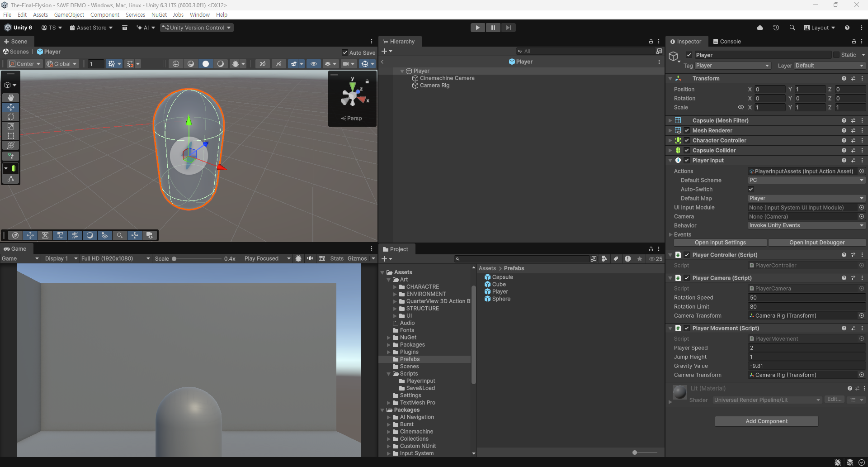The width and height of the screenshot is (868, 467).
Task: Click the Add Component button
Action: tap(766, 421)
